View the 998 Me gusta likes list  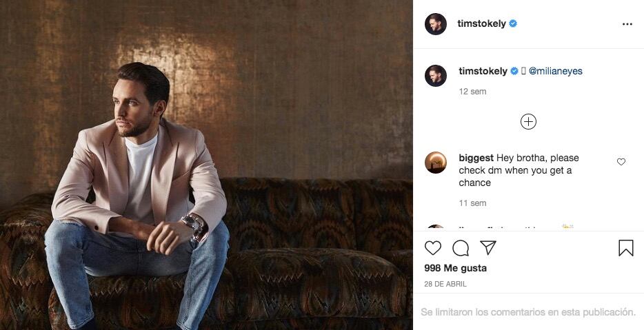coord(455,268)
